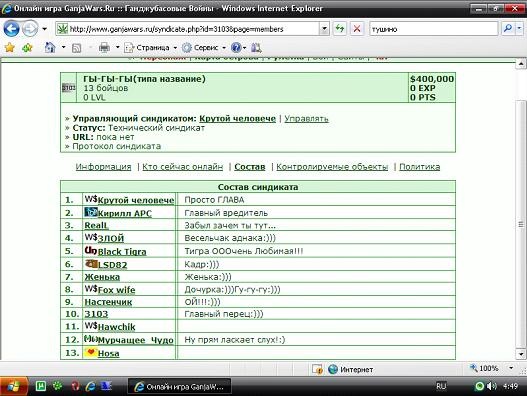527x396 pixels.
Task: Open zoom level dropdown at 100%
Action: tap(511, 368)
